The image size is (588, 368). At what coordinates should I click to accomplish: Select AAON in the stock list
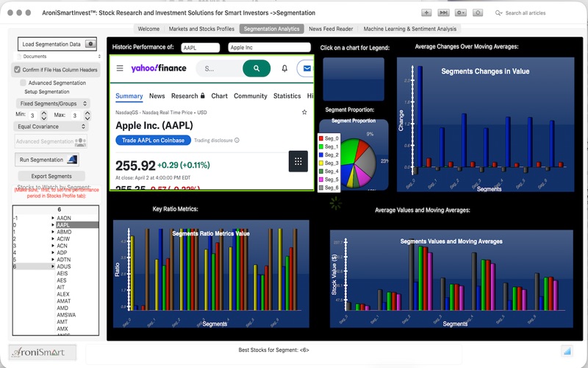coord(64,218)
